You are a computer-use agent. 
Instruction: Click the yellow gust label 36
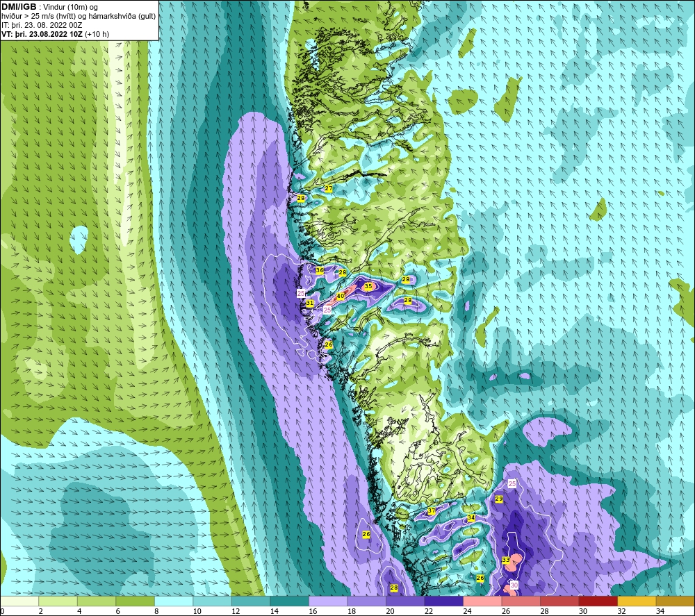pos(320,270)
